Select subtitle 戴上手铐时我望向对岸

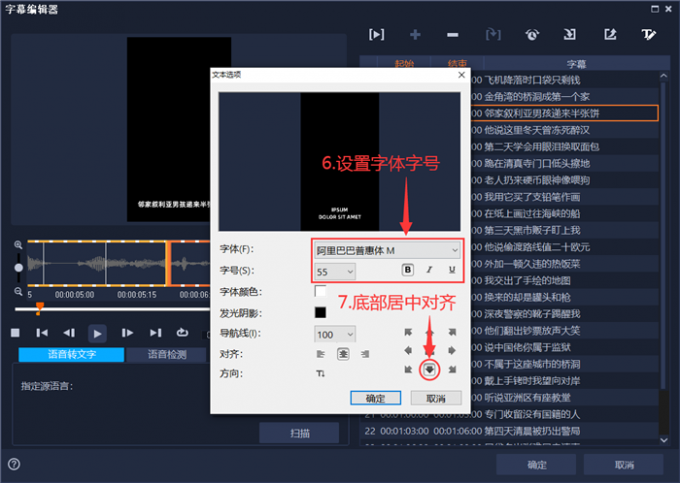(532, 381)
